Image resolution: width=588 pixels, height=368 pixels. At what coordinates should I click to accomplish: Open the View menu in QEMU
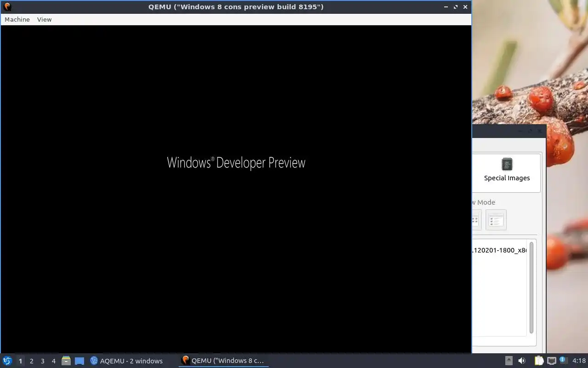[x=44, y=19]
